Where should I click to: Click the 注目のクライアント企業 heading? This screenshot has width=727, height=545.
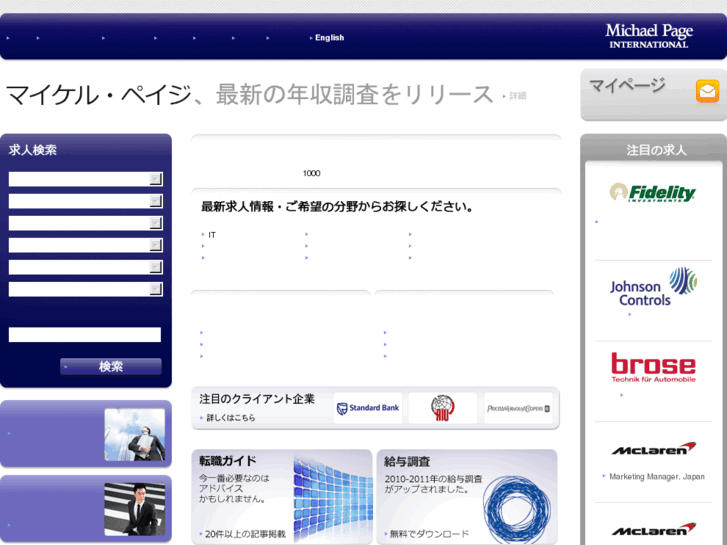tap(257, 399)
